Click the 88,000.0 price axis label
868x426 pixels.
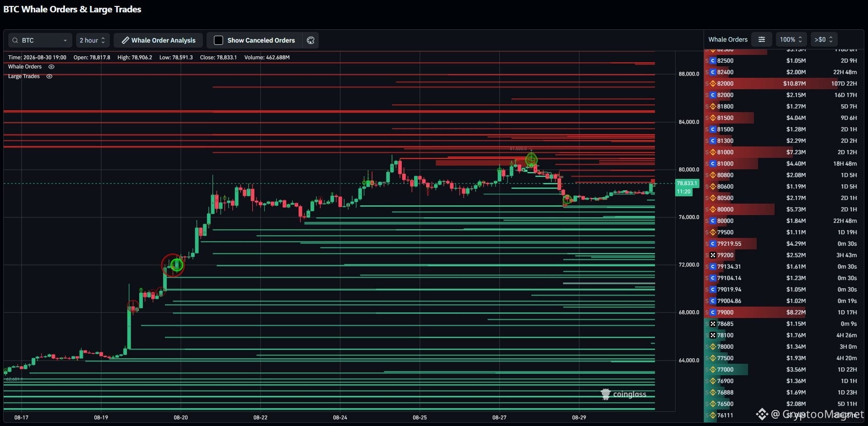tap(689, 74)
